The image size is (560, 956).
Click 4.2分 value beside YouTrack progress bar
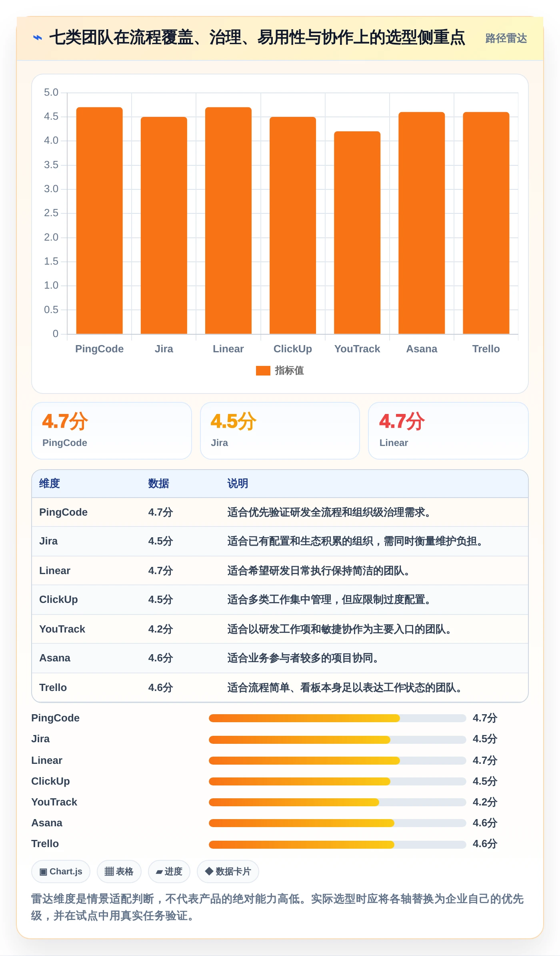click(485, 802)
